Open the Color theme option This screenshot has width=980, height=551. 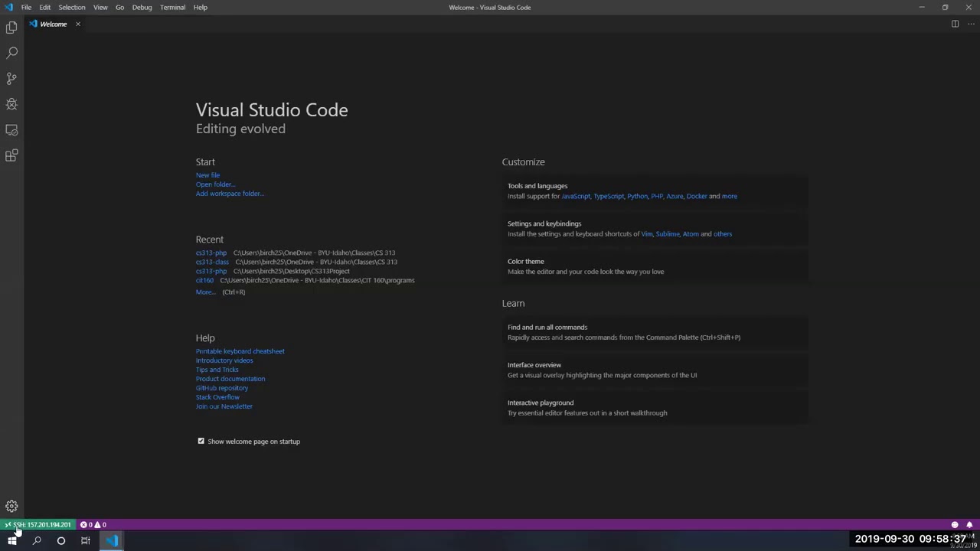pos(655,266)
